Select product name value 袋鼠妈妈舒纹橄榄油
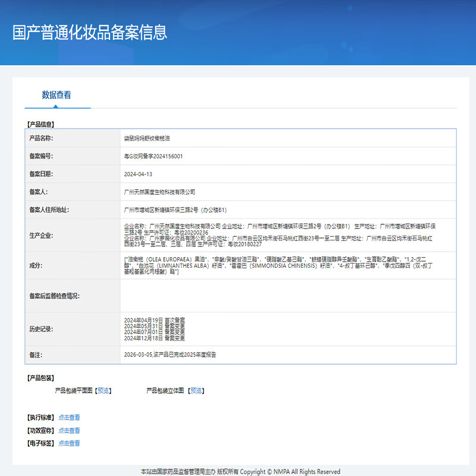The height and width of the screenshot is (476, 476). (147, 139)
